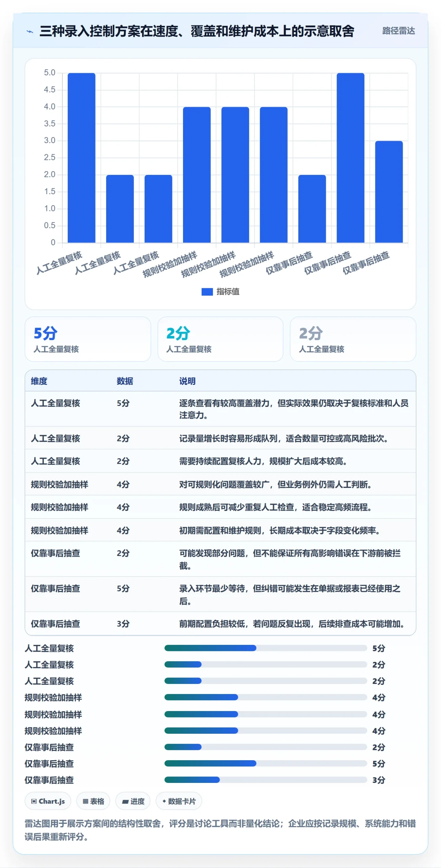Viewport: 441px width, 868px height.
Task: Click the 进度 tag chip
Action: click(133, 801)
